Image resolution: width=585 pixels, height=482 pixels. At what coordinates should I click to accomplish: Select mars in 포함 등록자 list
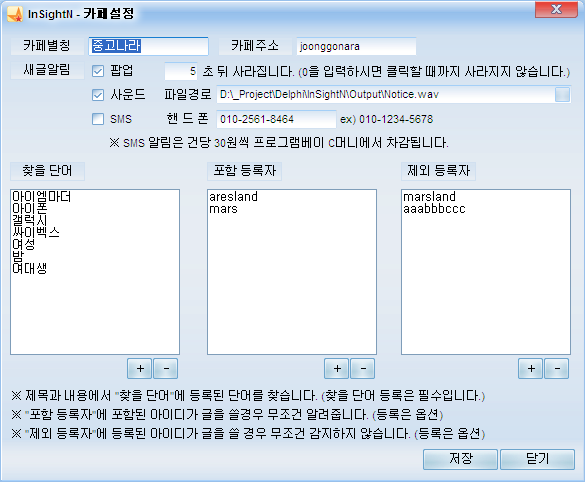click(x=223, y=209)
